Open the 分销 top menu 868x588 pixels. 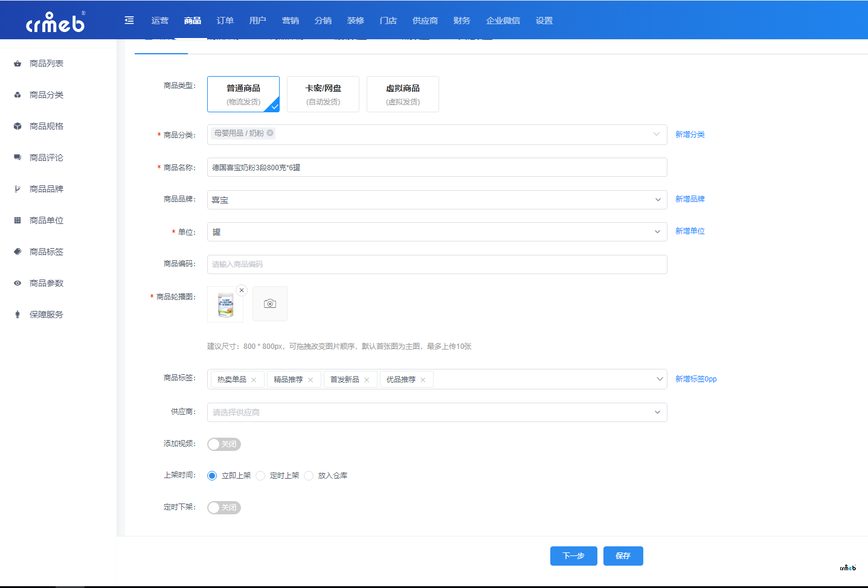tap(323, 21)
